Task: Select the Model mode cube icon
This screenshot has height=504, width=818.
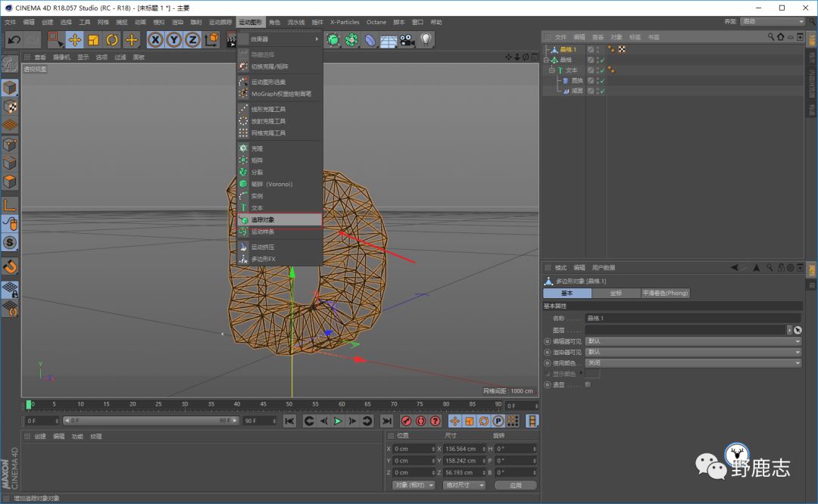Action: pos(9,88)
